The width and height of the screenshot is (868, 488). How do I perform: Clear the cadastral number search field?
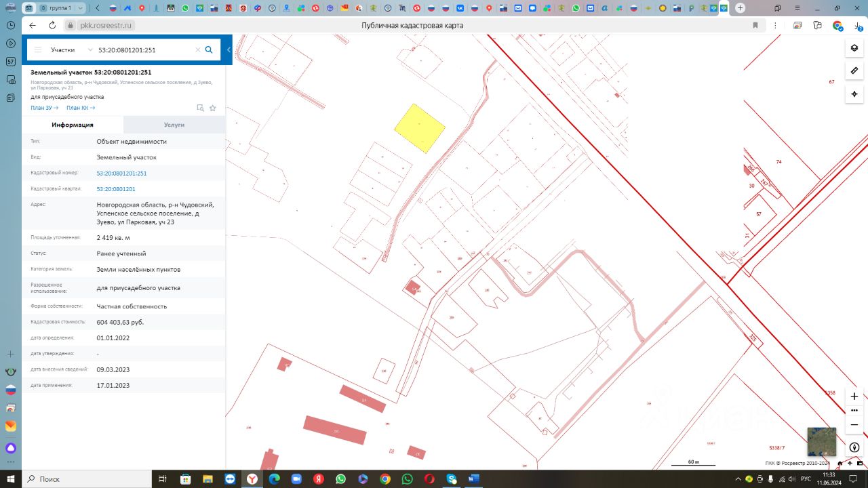198,50
